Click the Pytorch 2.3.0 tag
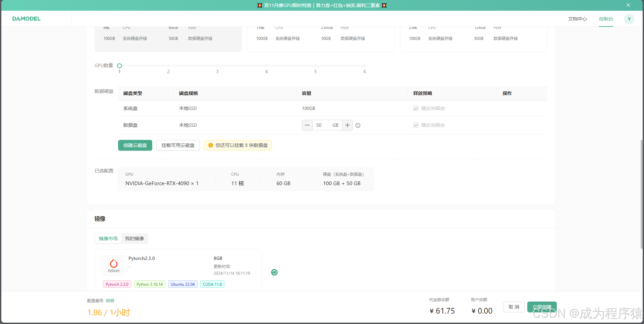Image resolution: width=644 pixels, height=324 pixels. [117, 284]
